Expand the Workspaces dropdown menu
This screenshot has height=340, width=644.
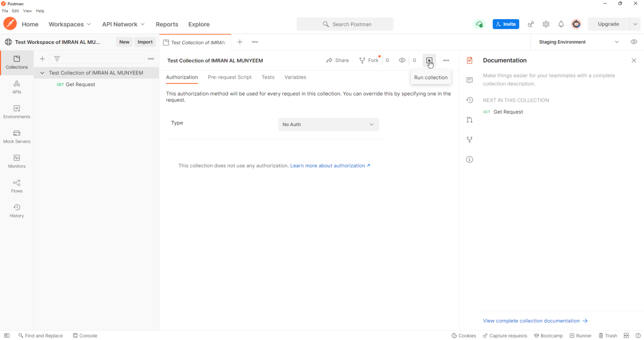pyautogui.click(x=70, y=24)
